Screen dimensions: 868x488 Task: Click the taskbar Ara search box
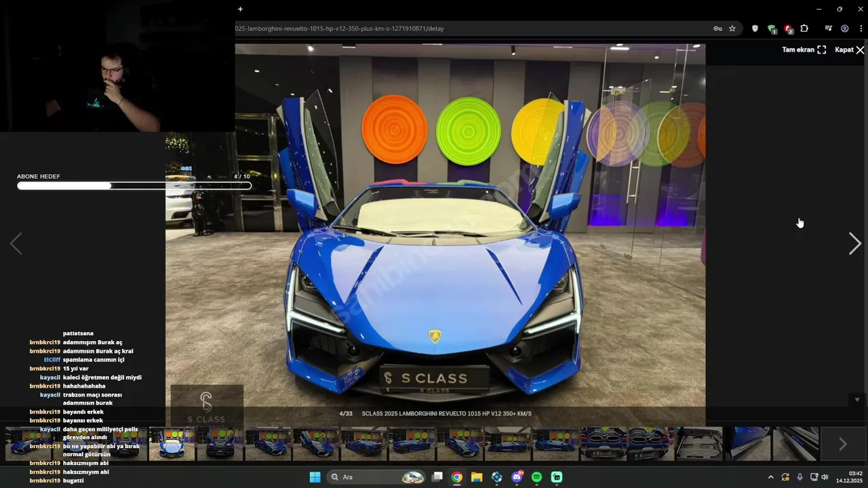click(x=376, y=477)
